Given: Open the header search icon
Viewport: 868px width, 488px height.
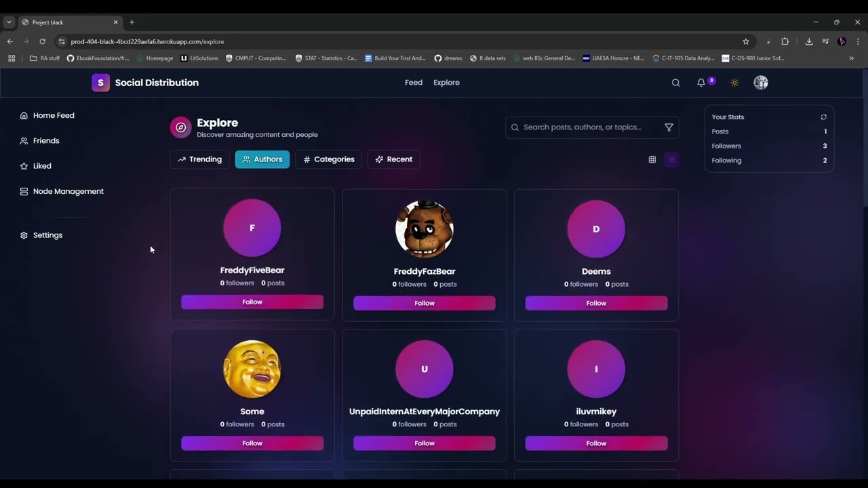Looking at the screenshot, I should 675,83.
